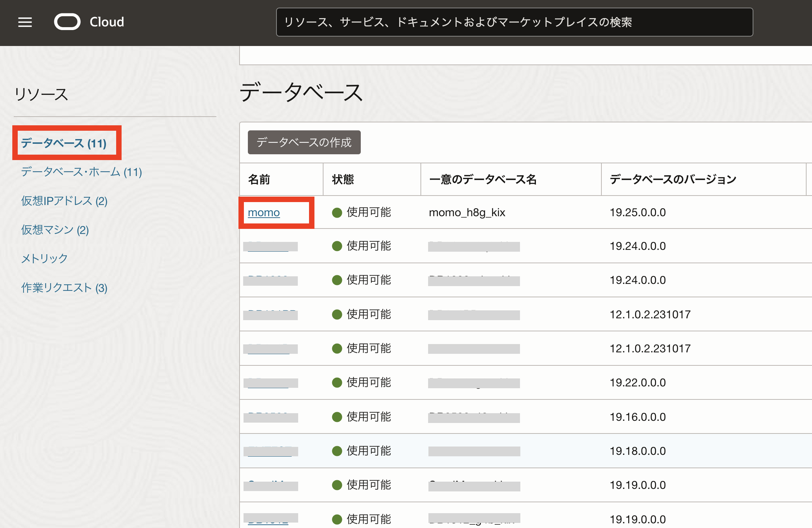Screen dimensions: 812x528
Task: Open the blurred database link with version 19.18.0.0.0
Action: (x=270, y=451)
